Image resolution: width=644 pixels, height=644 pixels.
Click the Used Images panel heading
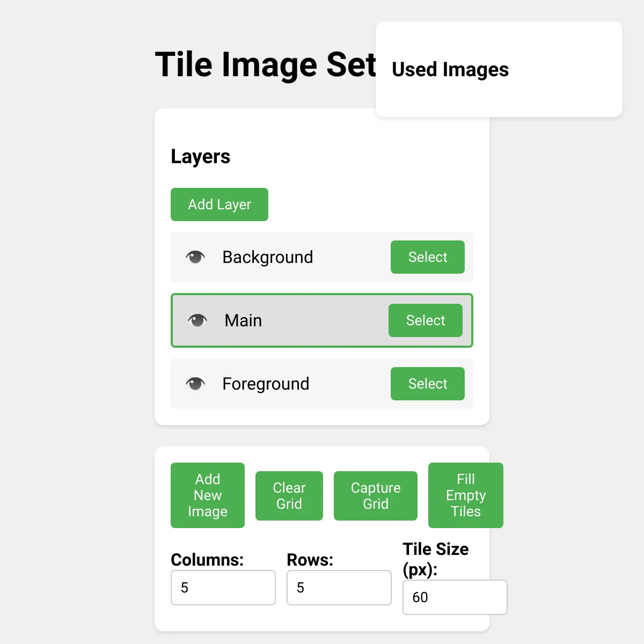pos(450,69)
